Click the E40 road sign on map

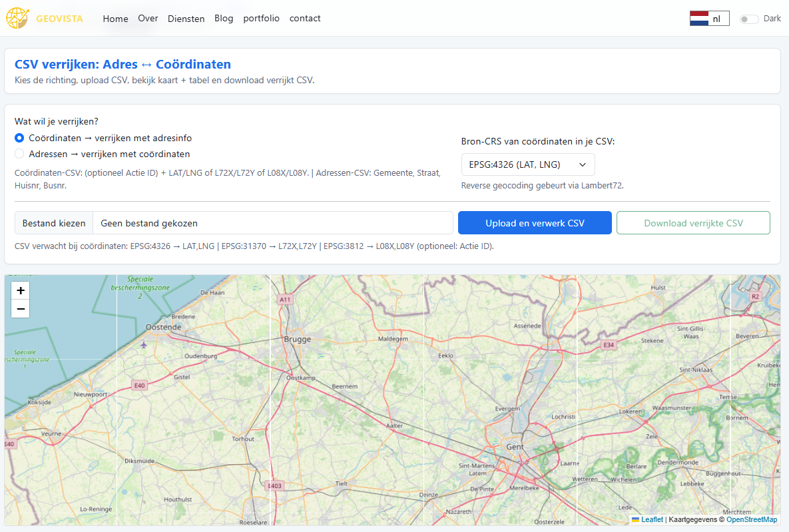pos(139,386)
